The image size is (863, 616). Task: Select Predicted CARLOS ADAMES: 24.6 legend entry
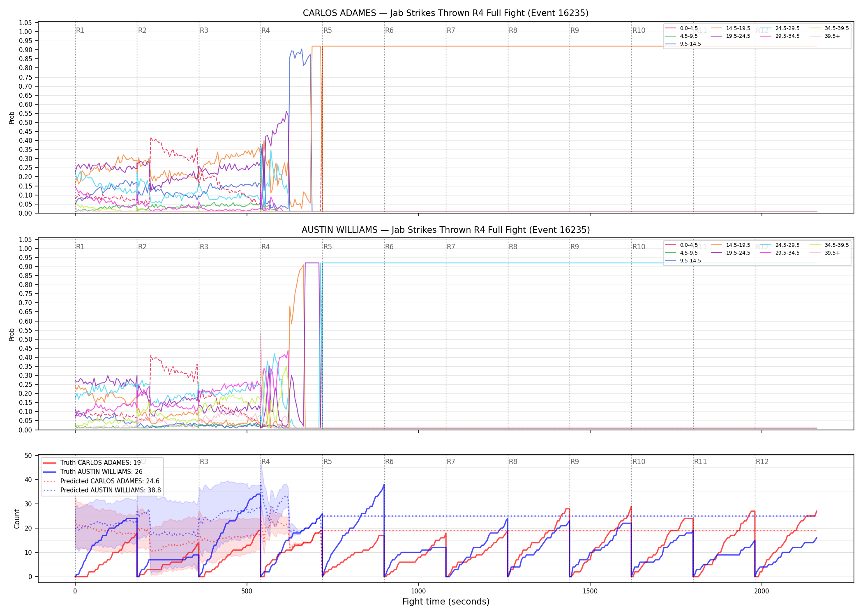pyautogui.click(x=101, y=481)
